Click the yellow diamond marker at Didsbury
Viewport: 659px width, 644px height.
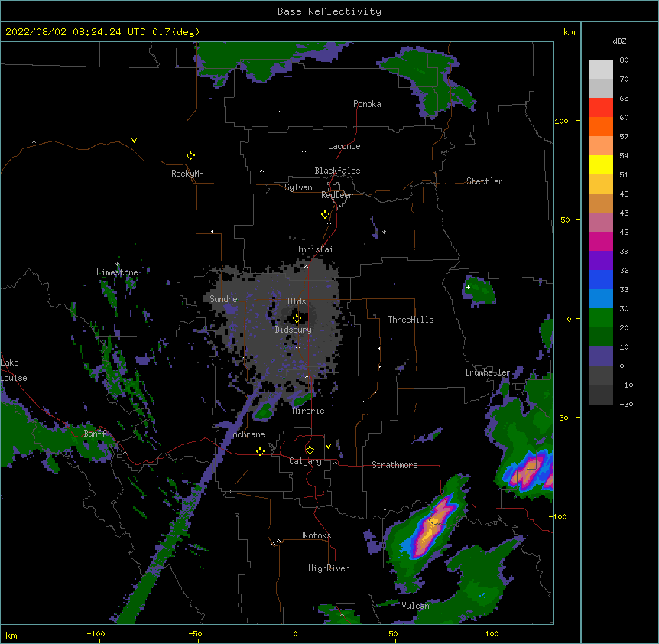point(297,319)
